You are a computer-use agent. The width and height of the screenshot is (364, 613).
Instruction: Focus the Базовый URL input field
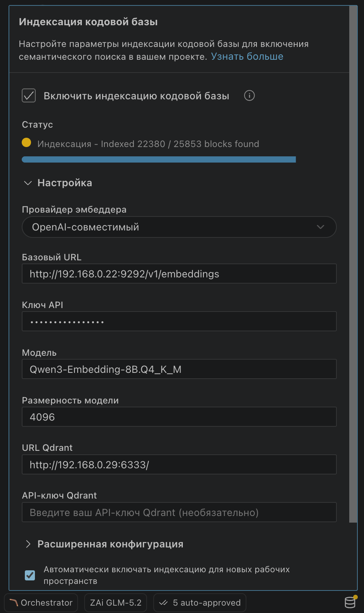click(179, 274)
